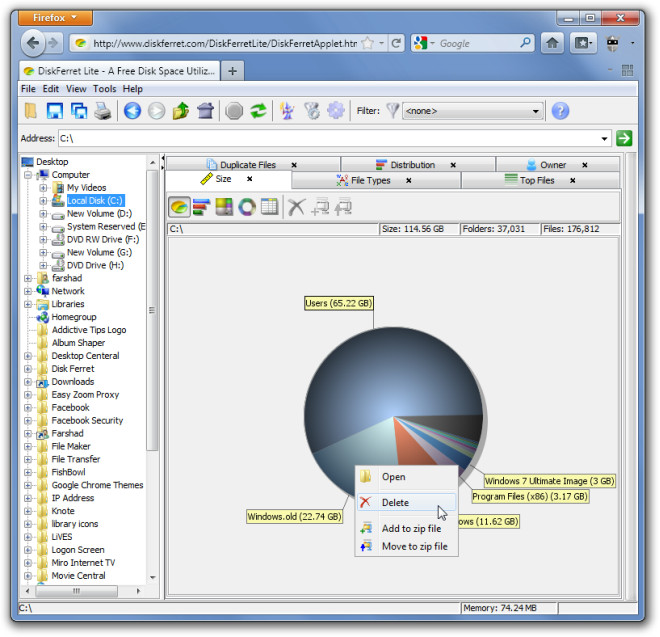This screenshot has height=637, width=660.
Task: Choose Delete from the context menu
Action: pyautogui.click(x=395, y=503)
